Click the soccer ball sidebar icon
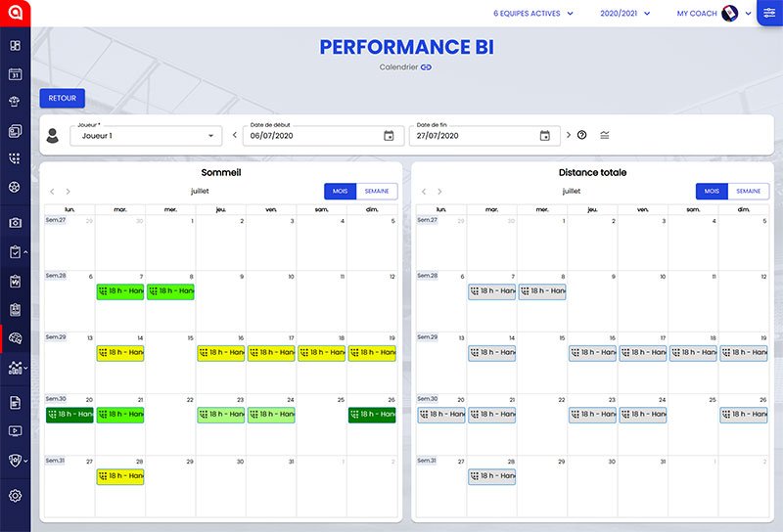Image resolution: width=783 pixels, height=532 pixels. pyautogui.click(x=15, y=186)
